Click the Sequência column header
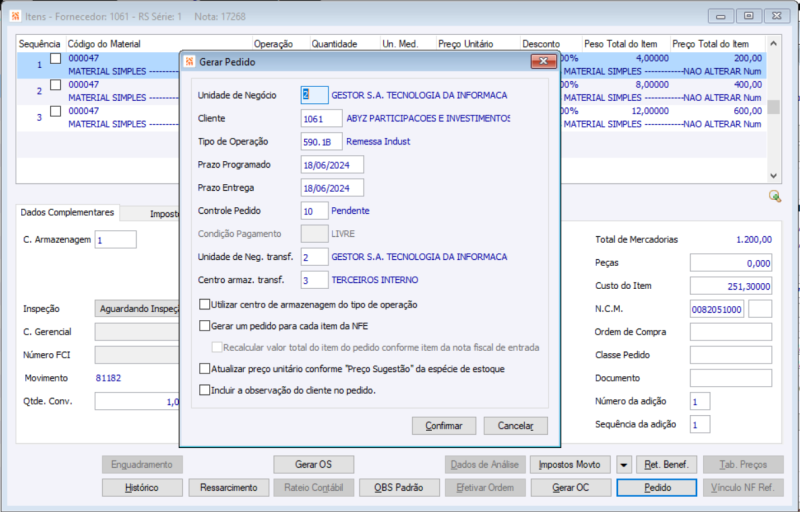This screenshot has width=800, height=512. [40, 44]
